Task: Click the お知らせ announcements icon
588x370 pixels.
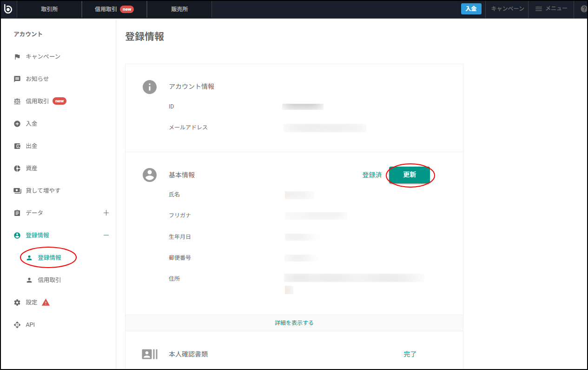Action: [17, 79]
